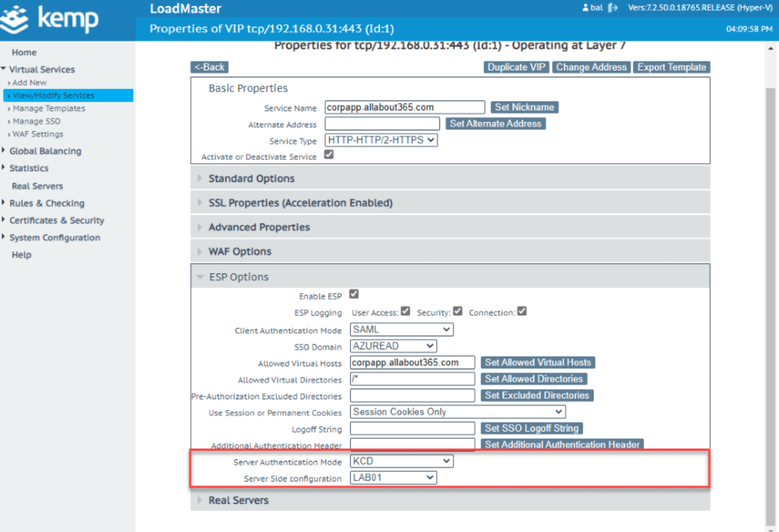Select Add New under Virtual Services
The image size is (779, 532).
point(29,82)
